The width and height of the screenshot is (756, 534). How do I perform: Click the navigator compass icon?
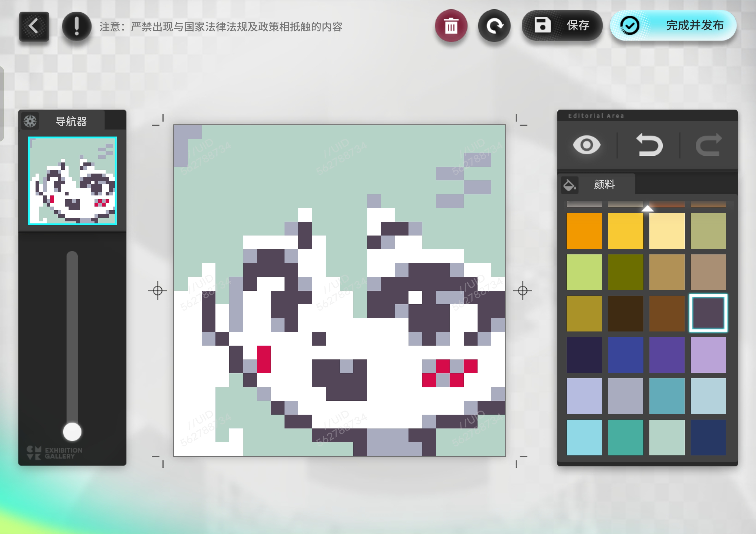tap(30, 121)
